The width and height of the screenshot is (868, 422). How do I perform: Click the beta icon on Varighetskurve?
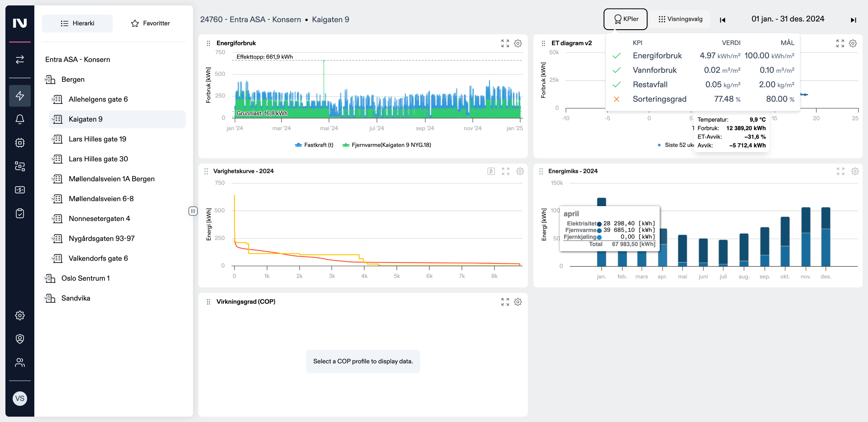(x=491, y=171)
